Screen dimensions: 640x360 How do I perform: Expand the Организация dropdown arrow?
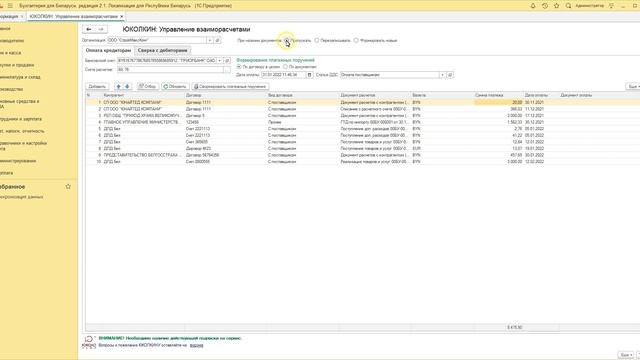point(210,40)
